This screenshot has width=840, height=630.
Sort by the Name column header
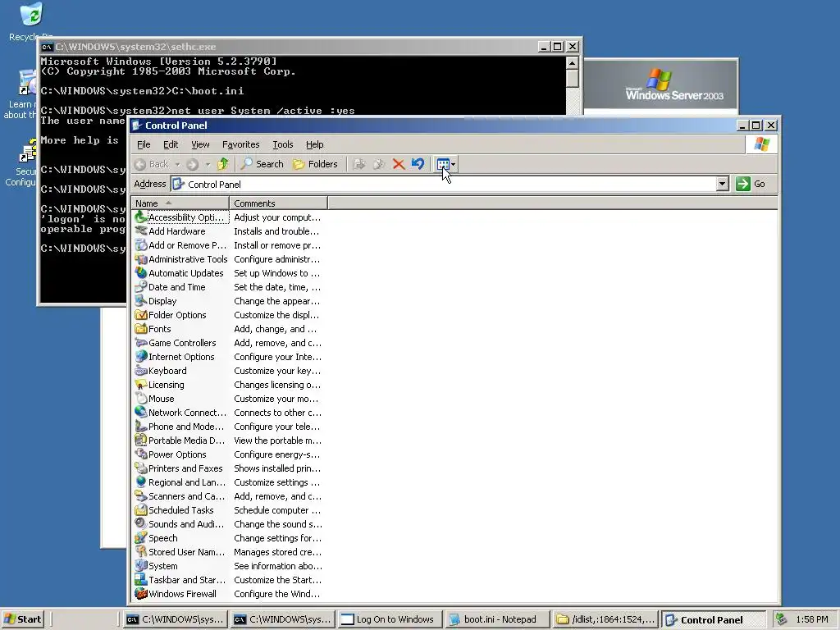tap(180, 203)
